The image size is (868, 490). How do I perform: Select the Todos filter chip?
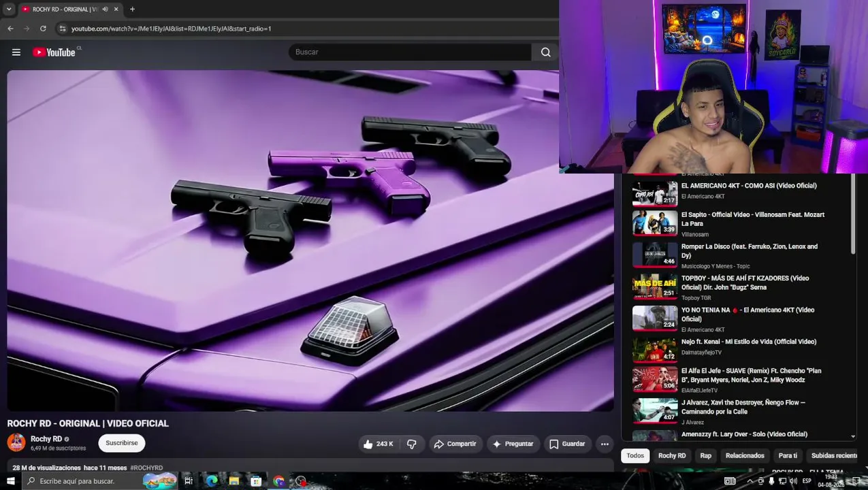(x=635, y=456)
